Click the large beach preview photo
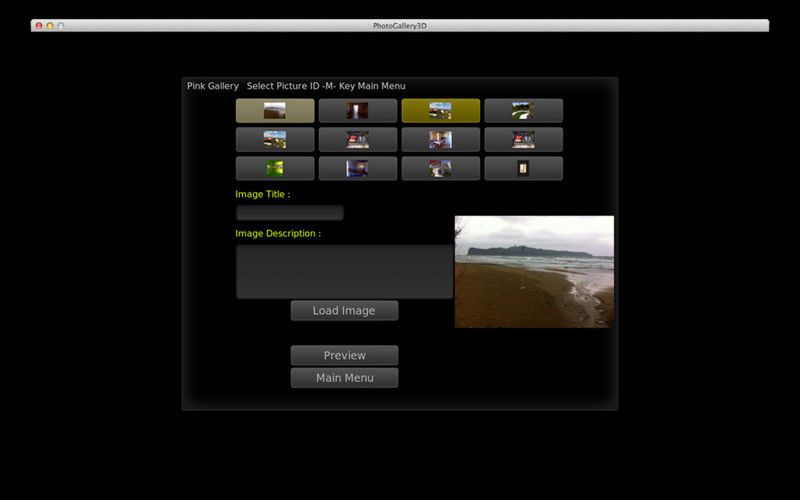800x500 pixels. tap(534, 271)
